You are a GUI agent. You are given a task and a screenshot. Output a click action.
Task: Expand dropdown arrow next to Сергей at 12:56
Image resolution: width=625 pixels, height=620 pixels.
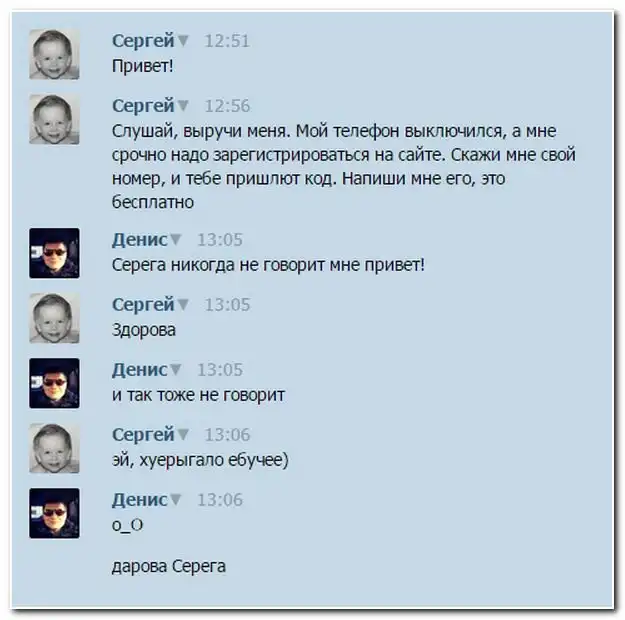pos(183,106)
